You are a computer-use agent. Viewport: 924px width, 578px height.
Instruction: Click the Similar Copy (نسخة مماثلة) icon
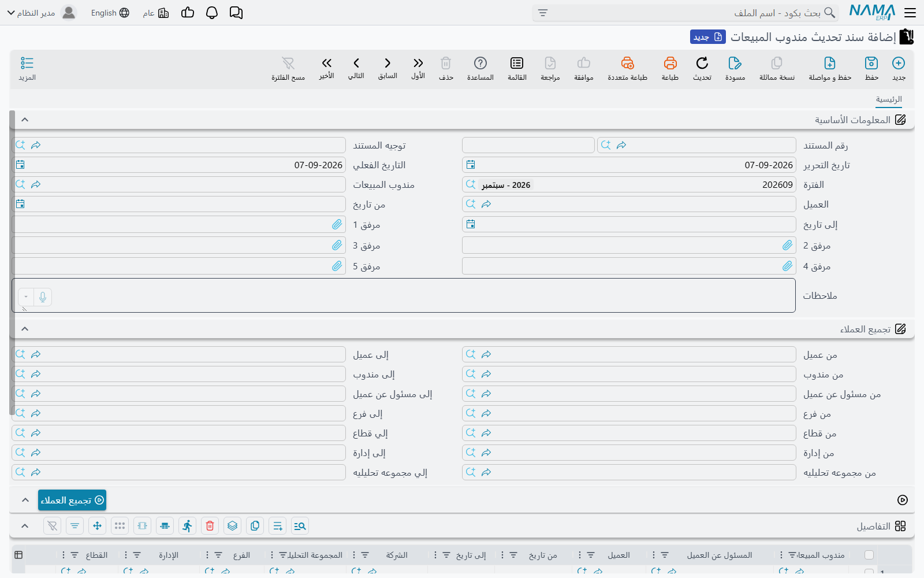pyautogui.click(x=777, y=63)
